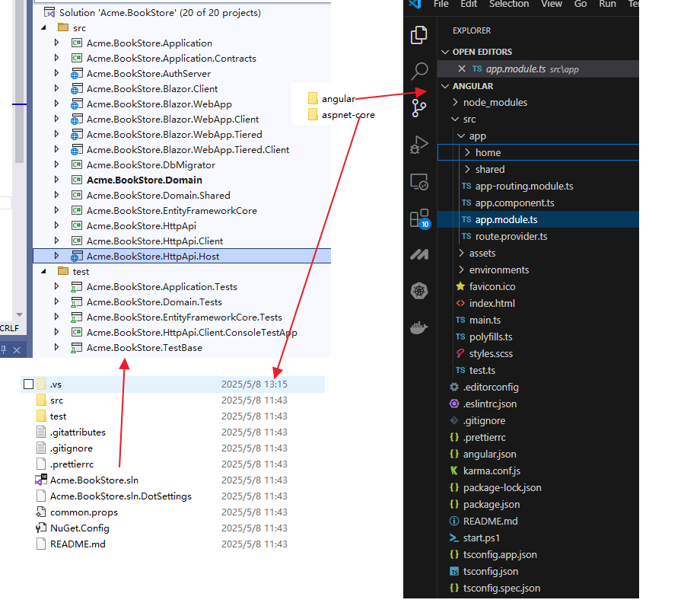Select Acme.BookStore.EntityFrameworkCore project
The image size is (700, 603).
coord(171,210)
